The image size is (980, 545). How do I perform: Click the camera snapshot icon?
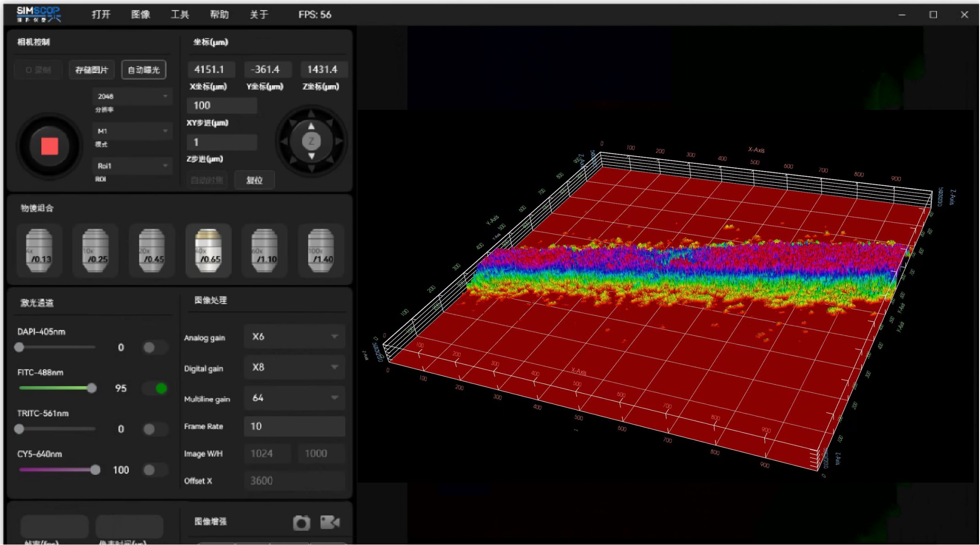(x=301, y=523)
